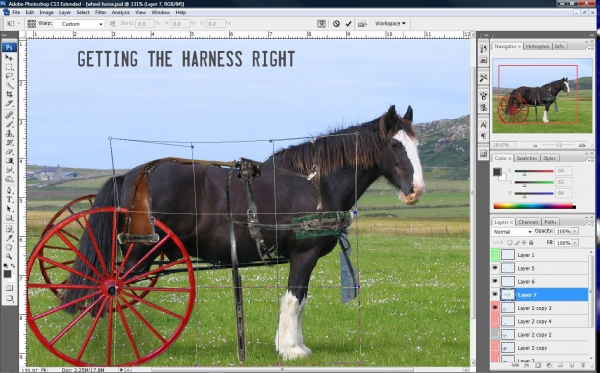Select the History Brush tool
The height and width of the screenshot is (373, 600).
(9, 142)
